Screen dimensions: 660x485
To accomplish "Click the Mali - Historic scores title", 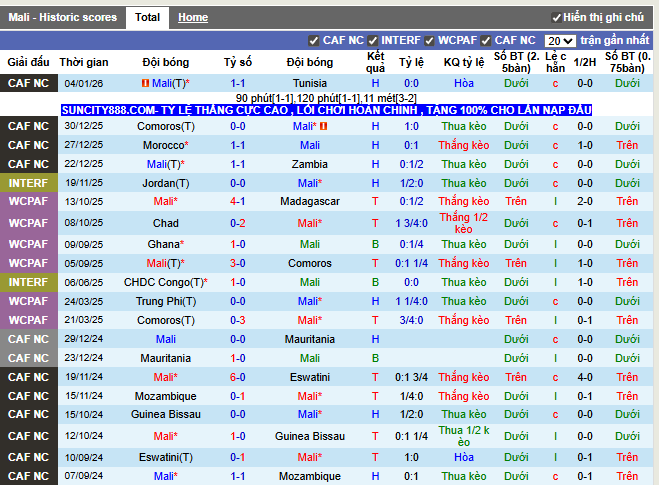I will 63,17.
